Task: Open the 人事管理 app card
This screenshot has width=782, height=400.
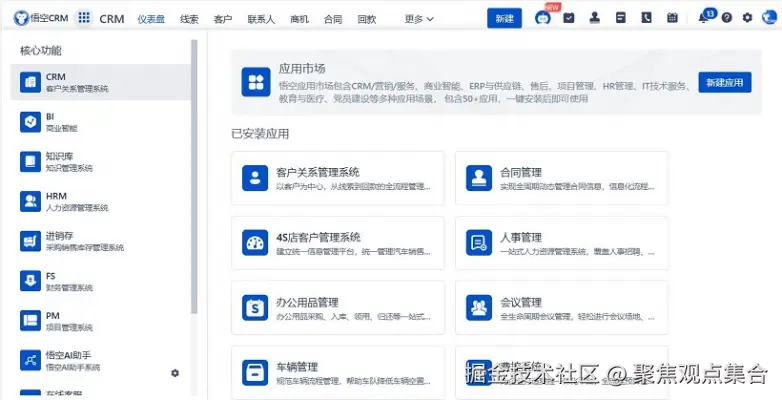Action: (x=562, y=243)
